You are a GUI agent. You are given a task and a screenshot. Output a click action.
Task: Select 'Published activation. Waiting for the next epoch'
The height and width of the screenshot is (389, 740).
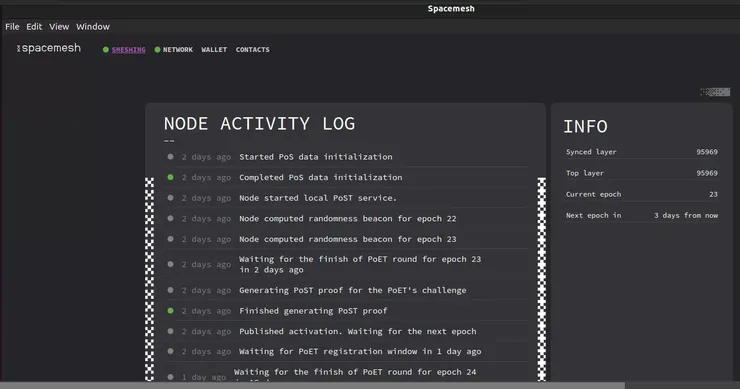357,331
